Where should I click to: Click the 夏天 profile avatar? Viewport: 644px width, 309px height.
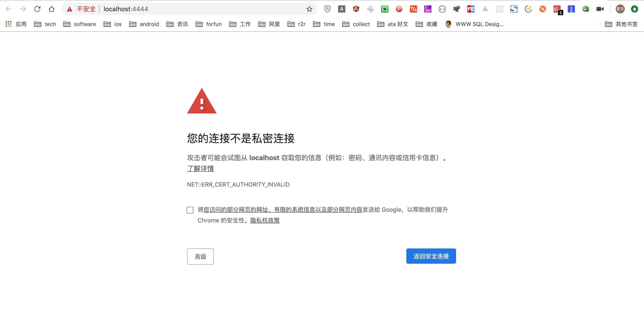click(x=620, y=9)
